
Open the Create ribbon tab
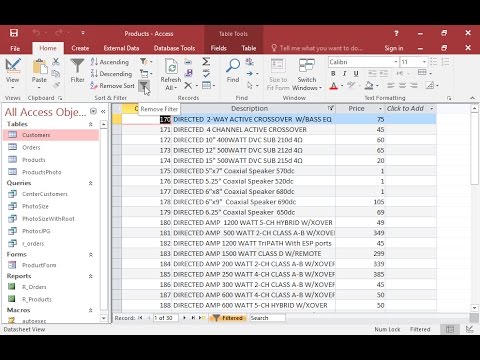pyautogui.click(x=80, y=48)
